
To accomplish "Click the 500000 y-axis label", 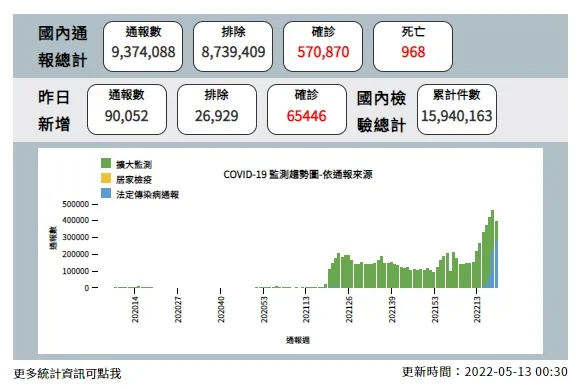I will [x=76, y=204].
